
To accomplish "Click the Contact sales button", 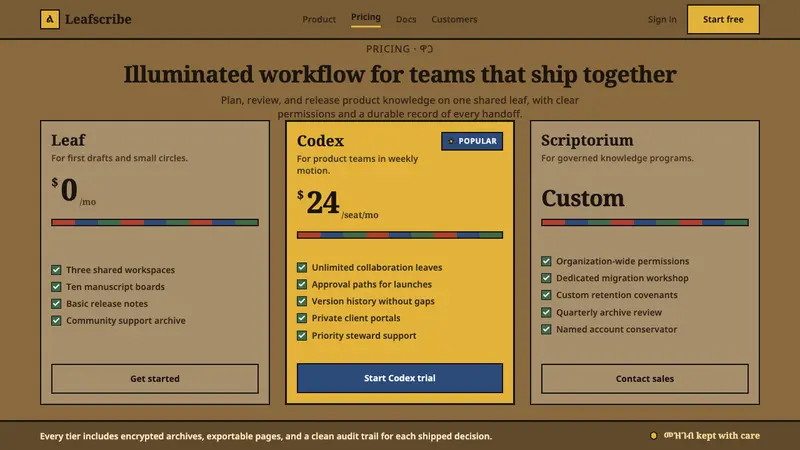I will point(644,379).
